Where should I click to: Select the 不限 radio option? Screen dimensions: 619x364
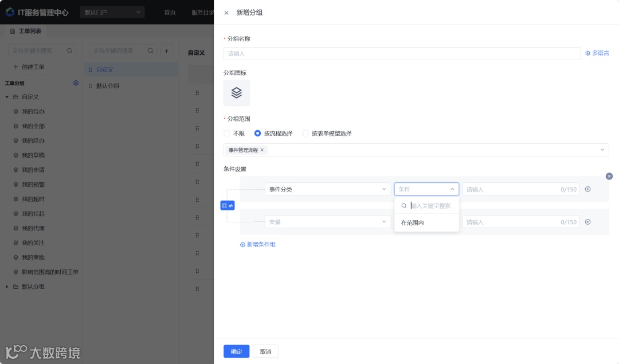(x=234, y=134)
